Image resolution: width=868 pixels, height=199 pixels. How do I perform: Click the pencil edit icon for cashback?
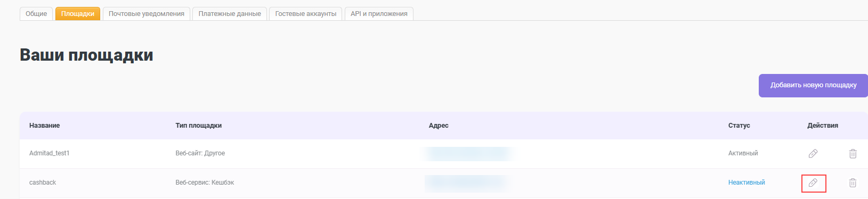(x=813, y=183)
